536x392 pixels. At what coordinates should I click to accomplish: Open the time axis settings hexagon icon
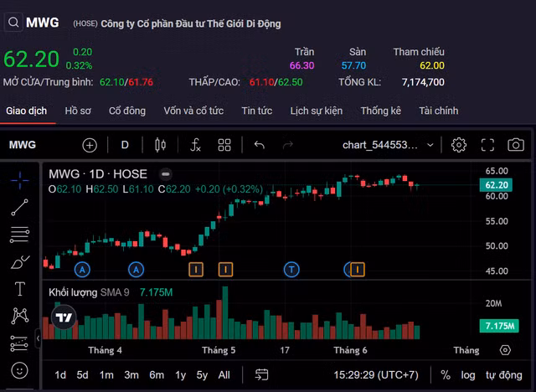505,350
